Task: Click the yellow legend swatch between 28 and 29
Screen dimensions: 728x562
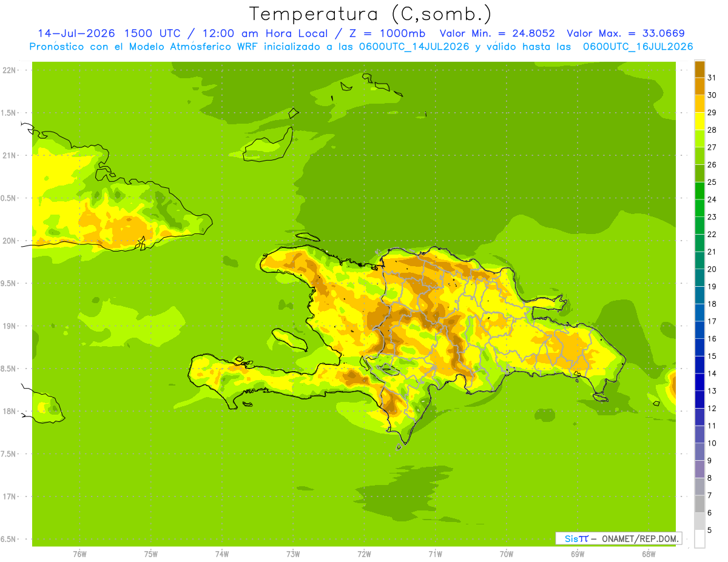Action: (x=699, y=121)
